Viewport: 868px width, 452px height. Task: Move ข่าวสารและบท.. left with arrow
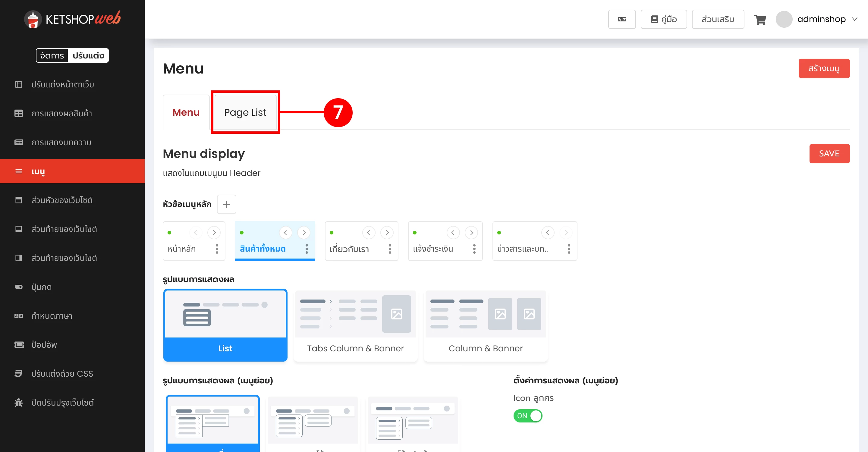548,232
